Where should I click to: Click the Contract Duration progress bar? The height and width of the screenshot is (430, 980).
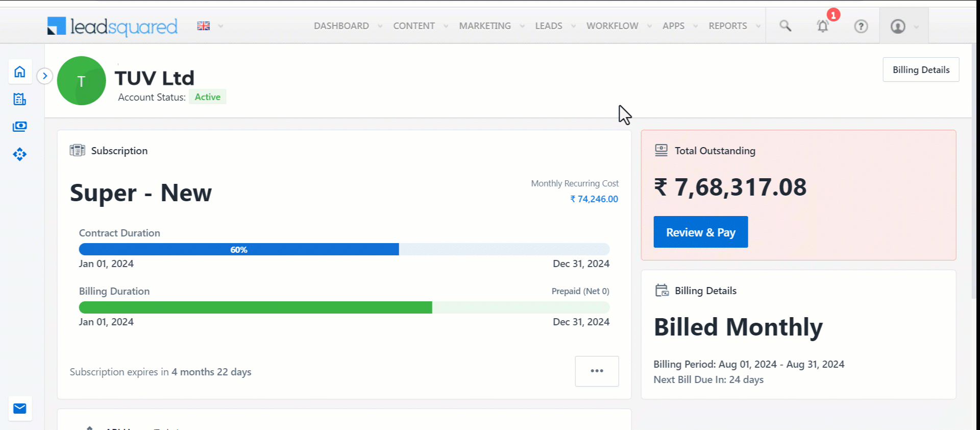pos(344,249)
